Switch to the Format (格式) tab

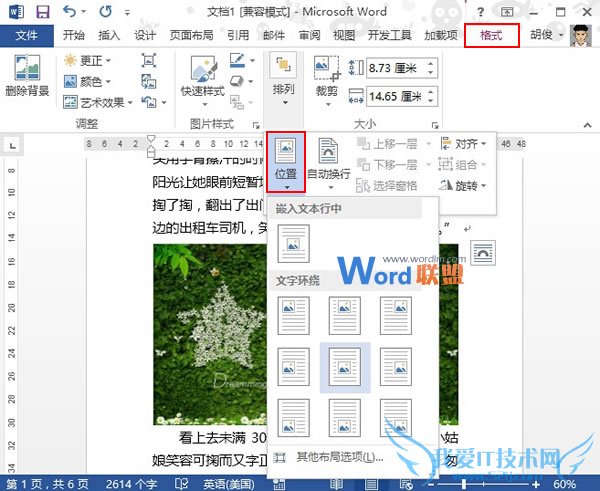(491, 36)
